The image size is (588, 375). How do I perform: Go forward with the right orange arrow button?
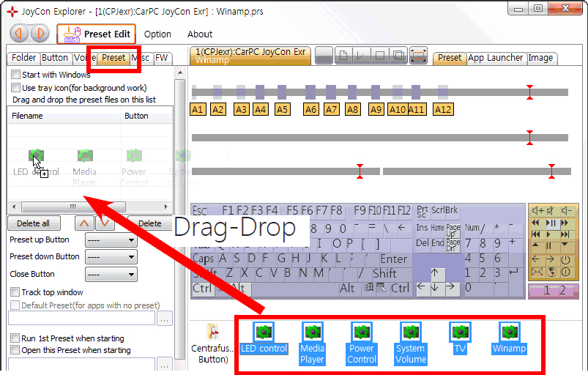tap(40, 34)
